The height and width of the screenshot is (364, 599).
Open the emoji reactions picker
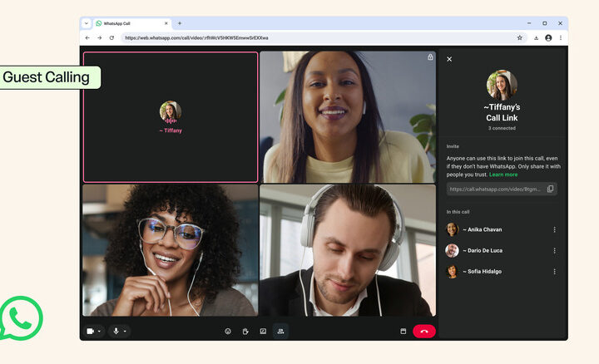click(x=228, y=332)
